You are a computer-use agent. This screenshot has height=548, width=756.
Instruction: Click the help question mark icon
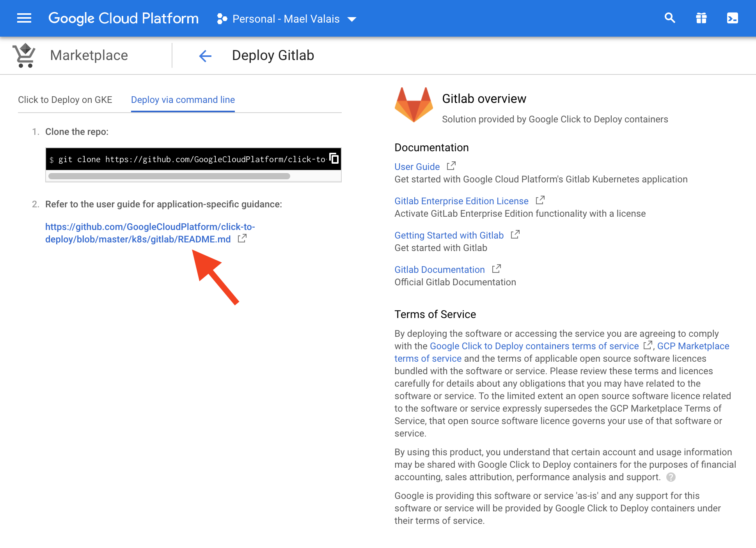point(671,477)
